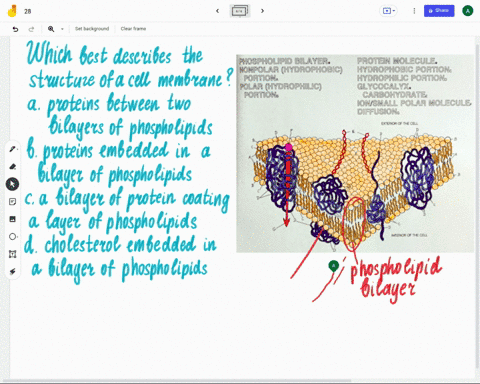
Task: Select the Circle shape tool
Action: point(13,237)
